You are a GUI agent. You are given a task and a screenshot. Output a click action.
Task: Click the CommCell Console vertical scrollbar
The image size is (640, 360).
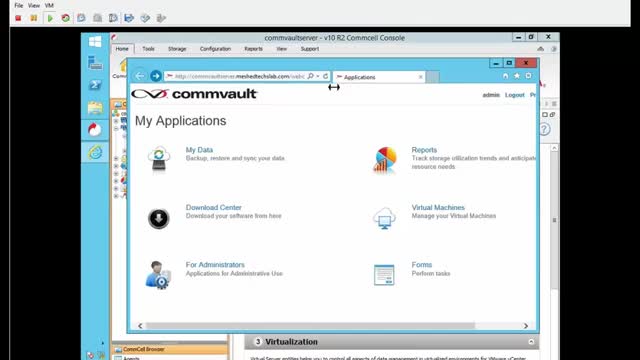pyautogui.click(x=554, y=220)
